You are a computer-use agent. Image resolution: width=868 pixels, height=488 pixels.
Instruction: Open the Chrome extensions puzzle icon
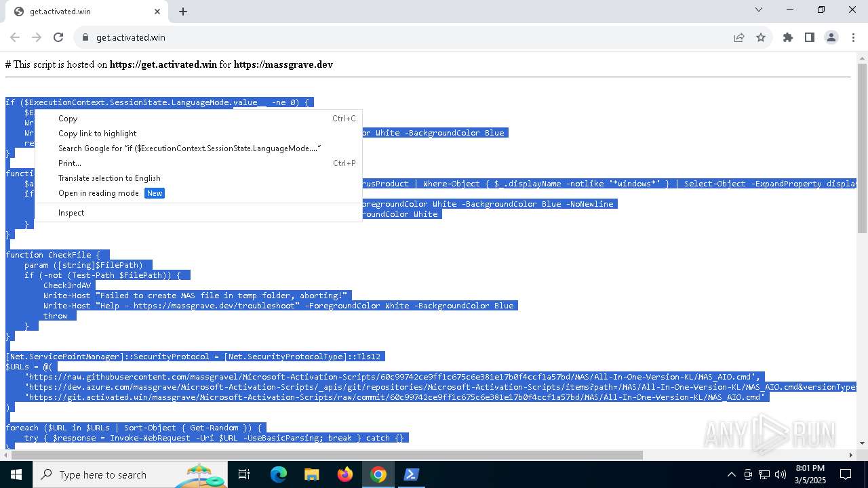(x=788, y=37)
